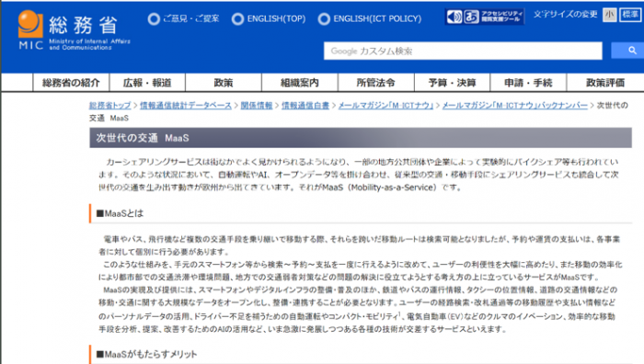Viewport: 644px width, 364px height.
Task: Click circle bullet beside ENGLISH(TOP)
Action: coord(237,19)
